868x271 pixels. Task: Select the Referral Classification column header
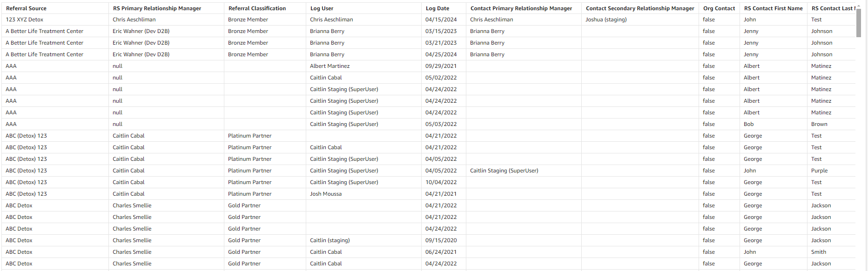click(257, 8)
